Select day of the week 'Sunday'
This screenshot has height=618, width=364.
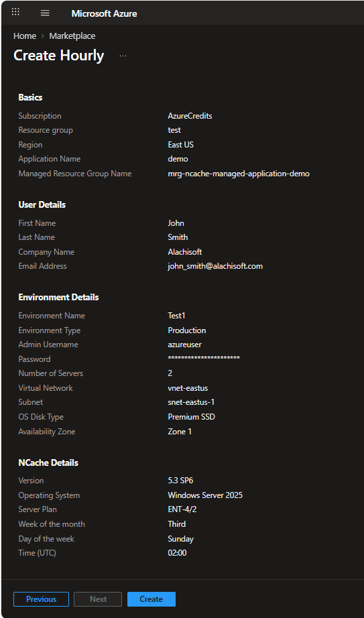[x=180, y=538]
